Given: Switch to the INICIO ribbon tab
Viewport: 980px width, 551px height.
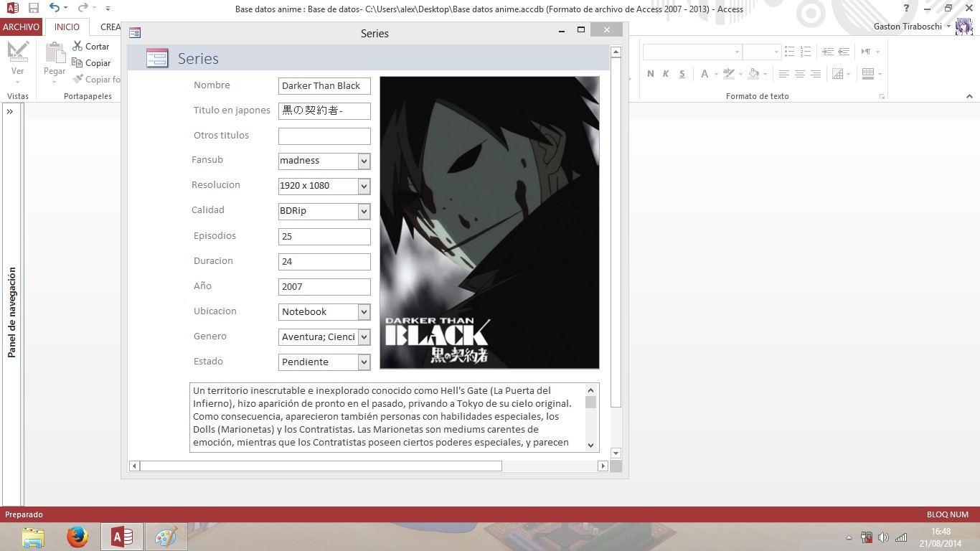Looking at the screenshot, I should pos(67,27).
